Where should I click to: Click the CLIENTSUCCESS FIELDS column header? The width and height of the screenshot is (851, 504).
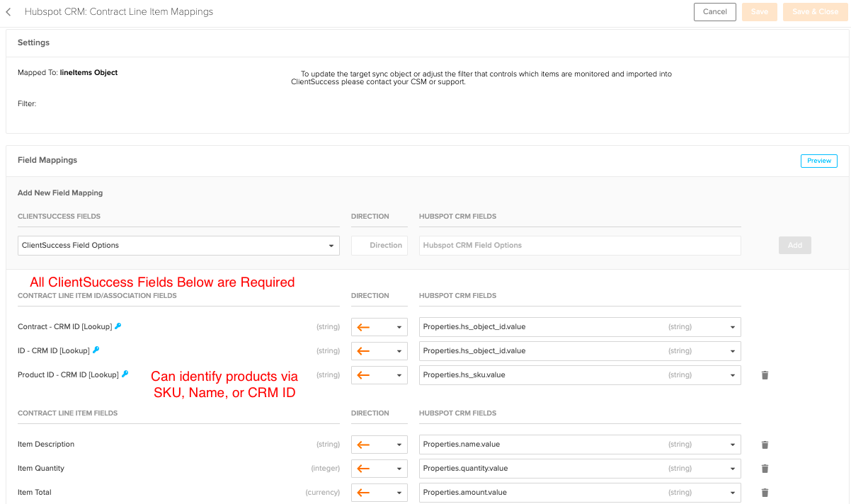(59, 217)
